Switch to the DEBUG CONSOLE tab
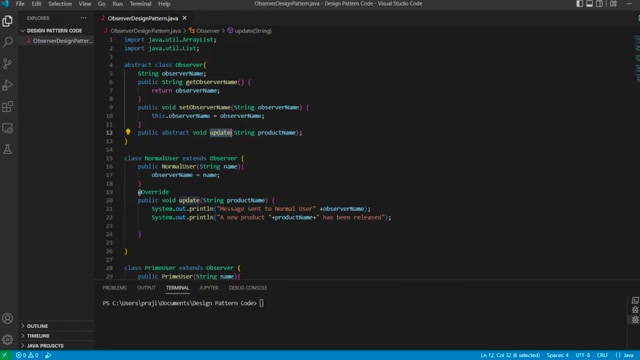Screen dimensions: 640x360 tap(248, 288)
